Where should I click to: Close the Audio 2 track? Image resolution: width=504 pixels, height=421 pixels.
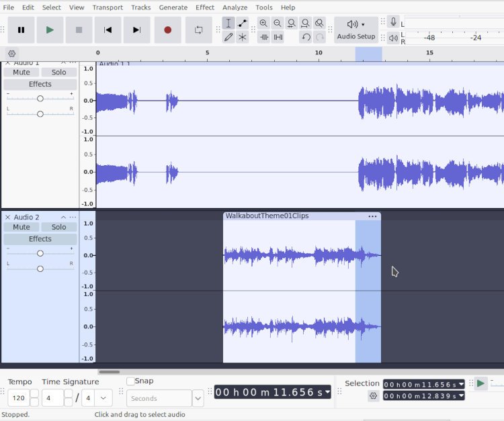(7, 217)
